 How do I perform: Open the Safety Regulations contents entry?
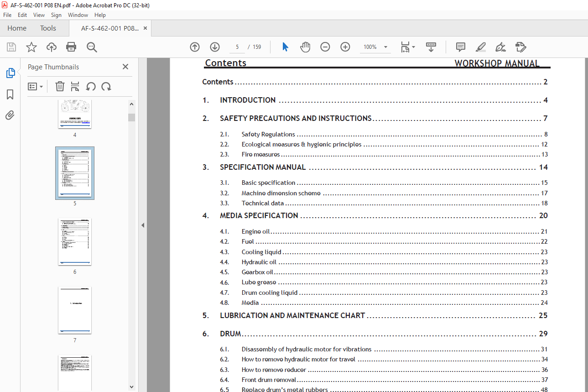pos(384,134)
